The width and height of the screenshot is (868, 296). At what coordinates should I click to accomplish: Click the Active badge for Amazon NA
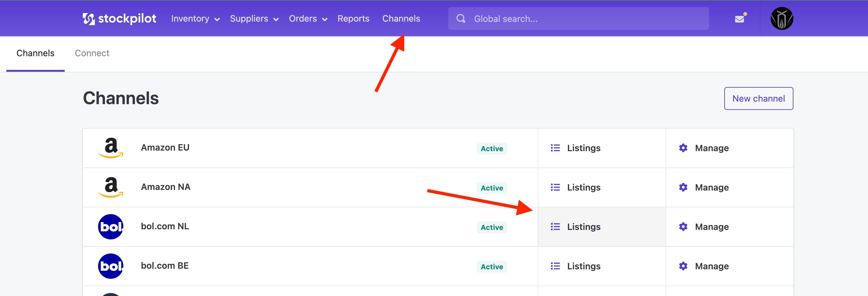[x=492, y=188]
